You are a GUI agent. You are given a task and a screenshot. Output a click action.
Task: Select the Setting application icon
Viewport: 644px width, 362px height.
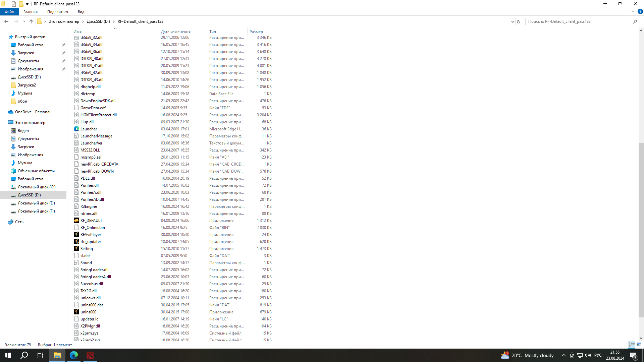(x=76, y=248)
